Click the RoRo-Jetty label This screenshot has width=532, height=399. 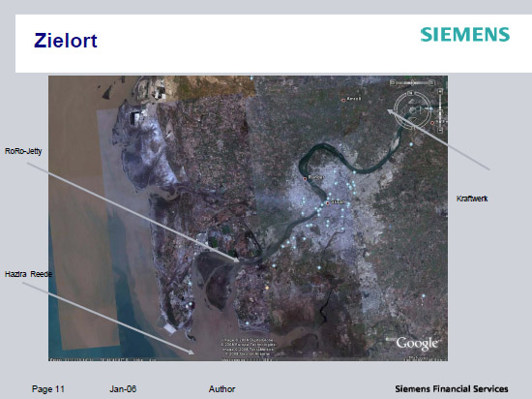pos(23,151)
